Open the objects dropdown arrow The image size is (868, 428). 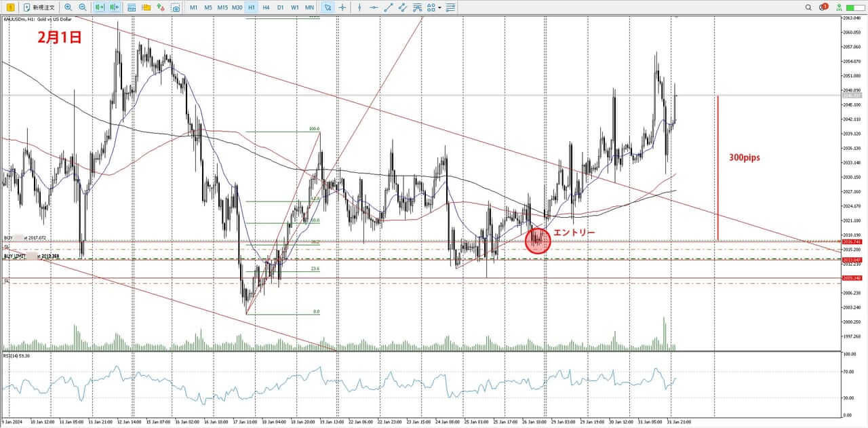439,7
